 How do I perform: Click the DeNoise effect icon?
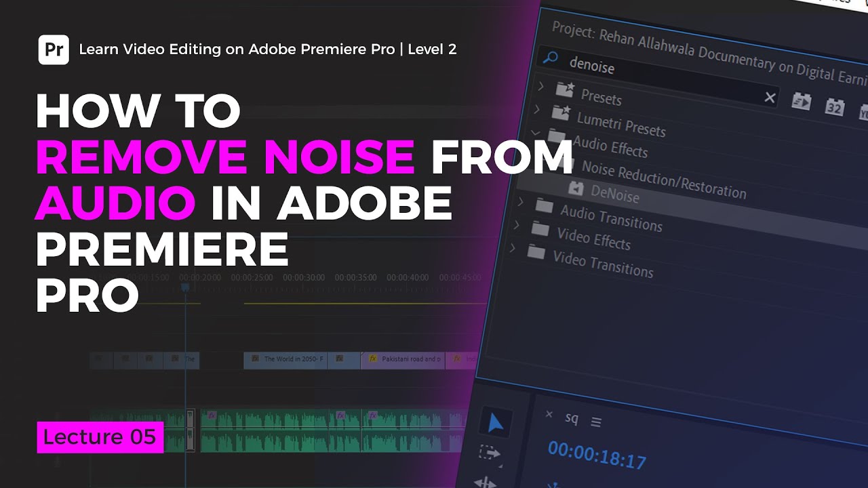[577, 188]
